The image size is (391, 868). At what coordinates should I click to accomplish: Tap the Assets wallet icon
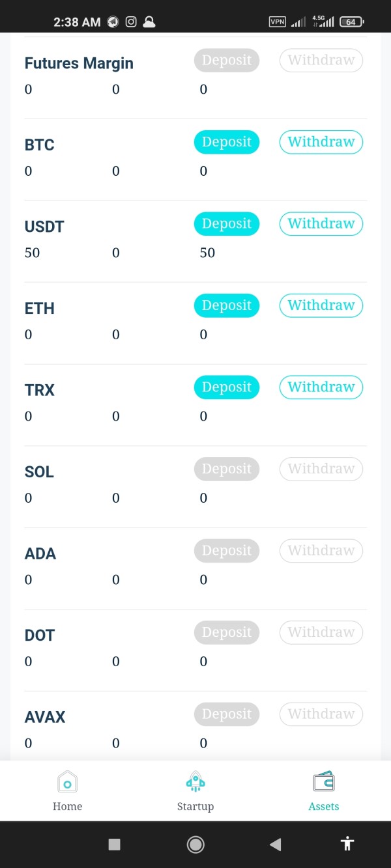click(x=324, y=781)
